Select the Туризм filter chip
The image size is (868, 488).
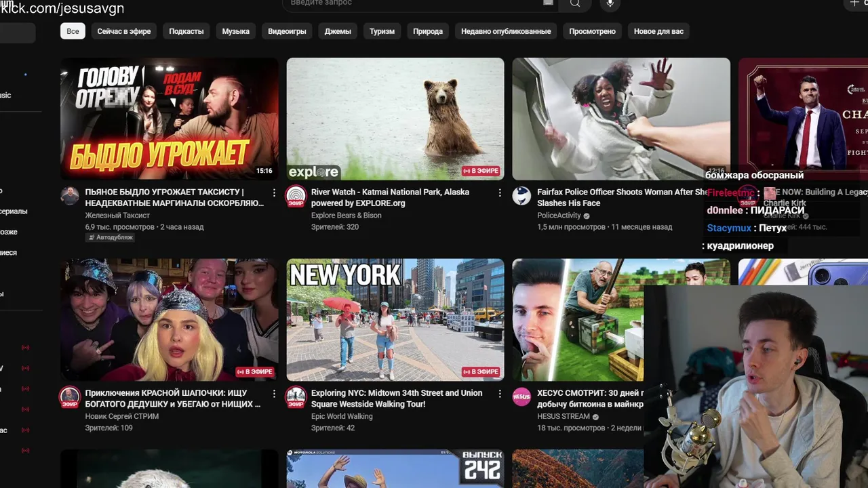tap(382, 31)
